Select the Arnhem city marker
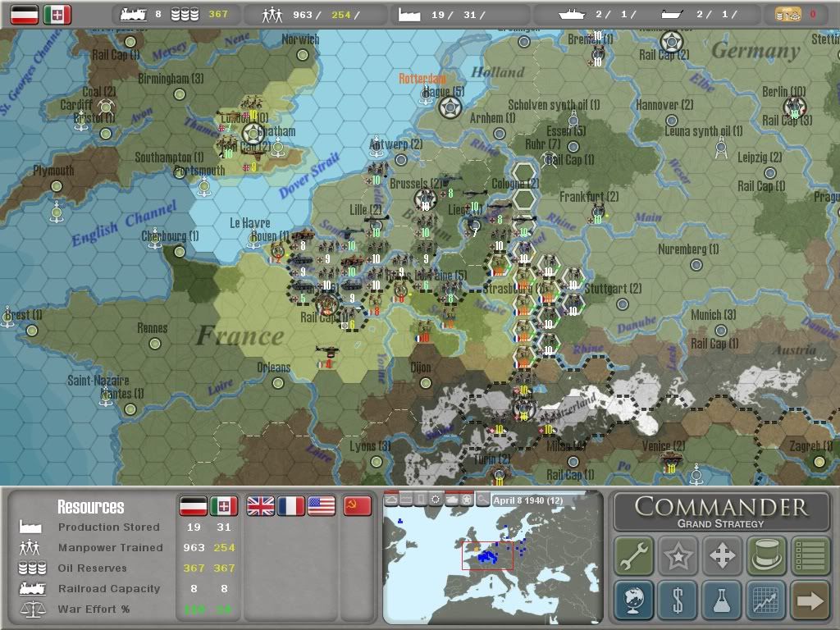Screen dimensions: 840x630 tap(500, 134)
